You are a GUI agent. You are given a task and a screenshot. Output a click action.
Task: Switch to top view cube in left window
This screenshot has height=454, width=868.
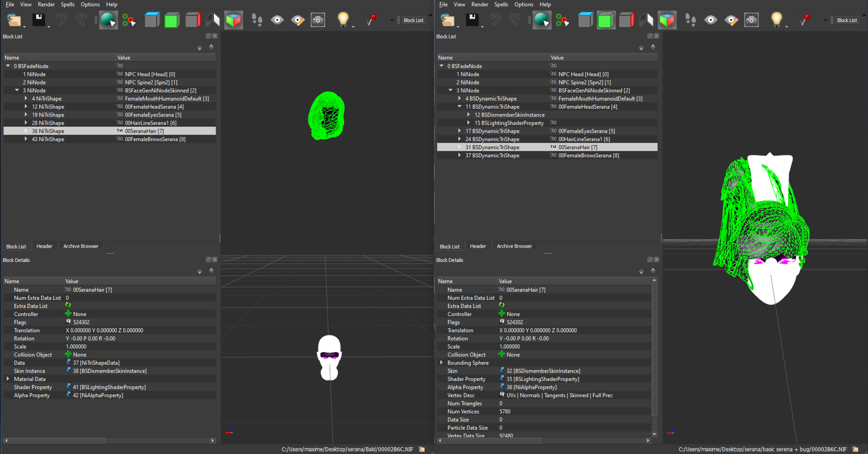[152, 20]
